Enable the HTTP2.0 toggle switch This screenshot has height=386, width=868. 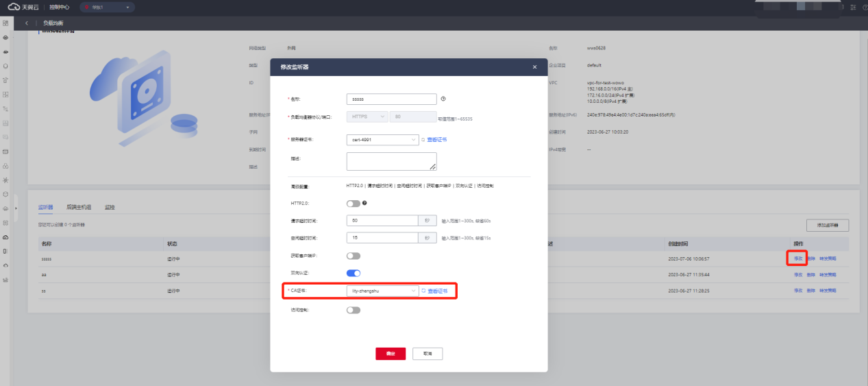pos(353,204)
